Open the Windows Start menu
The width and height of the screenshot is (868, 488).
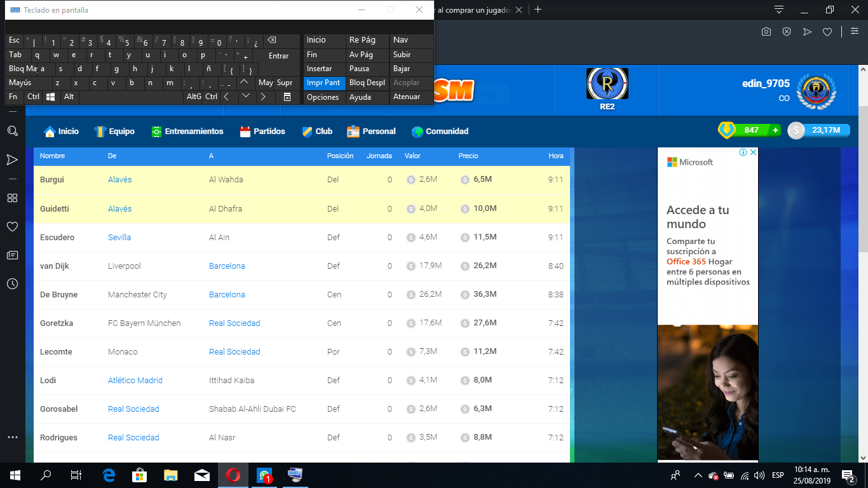pos(15,475)
